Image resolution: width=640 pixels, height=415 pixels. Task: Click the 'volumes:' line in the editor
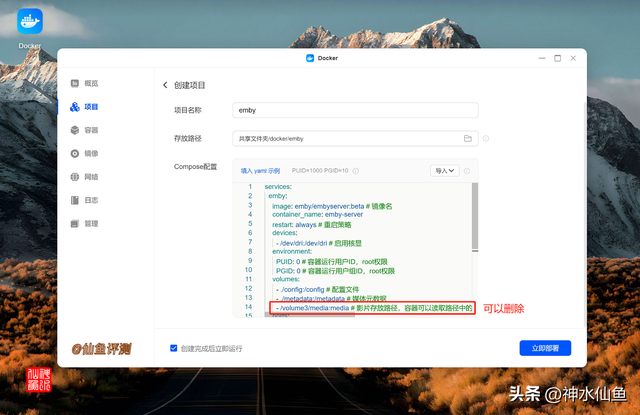click(x=286, y=279)
